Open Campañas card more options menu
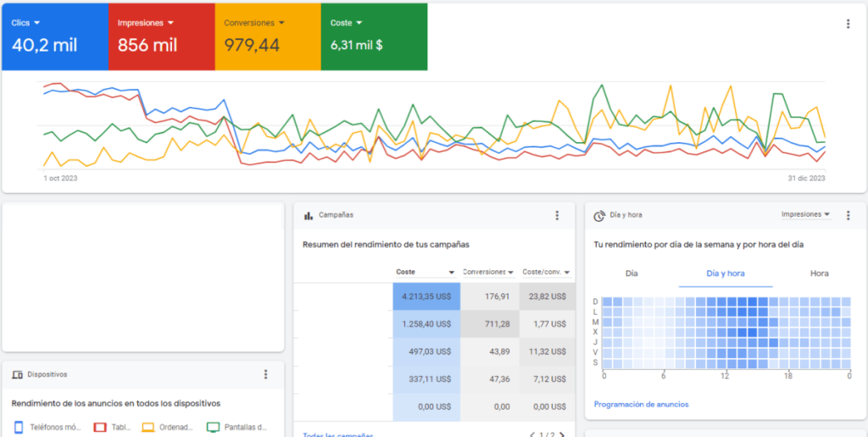This screenshot has height=437, width=868. tap(557, 216)
